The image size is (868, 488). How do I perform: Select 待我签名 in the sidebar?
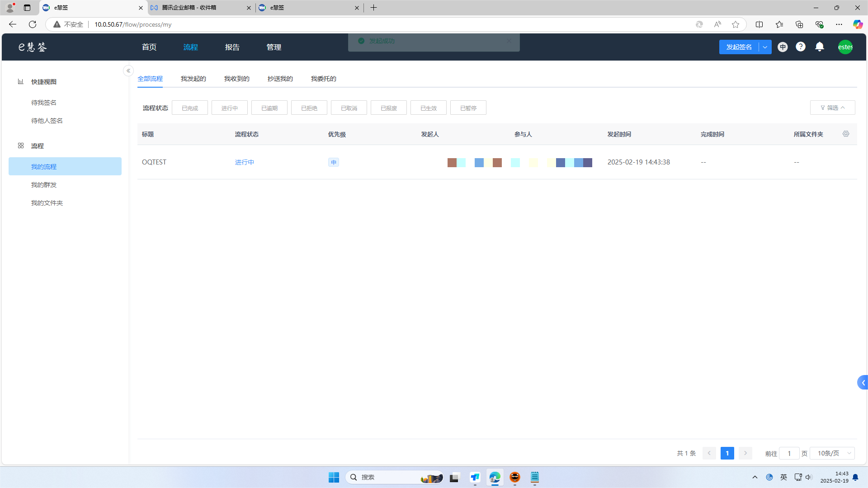coord(44,103)
